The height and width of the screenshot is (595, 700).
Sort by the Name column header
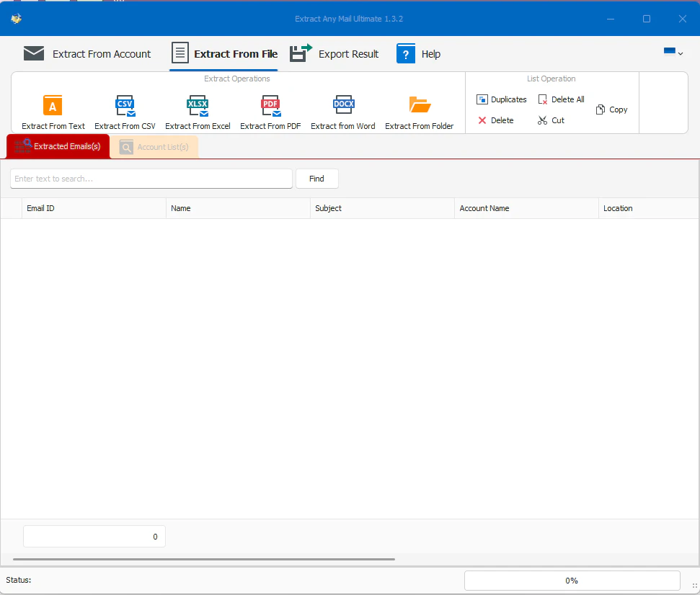pyautogui.click(x=238, y=208)
